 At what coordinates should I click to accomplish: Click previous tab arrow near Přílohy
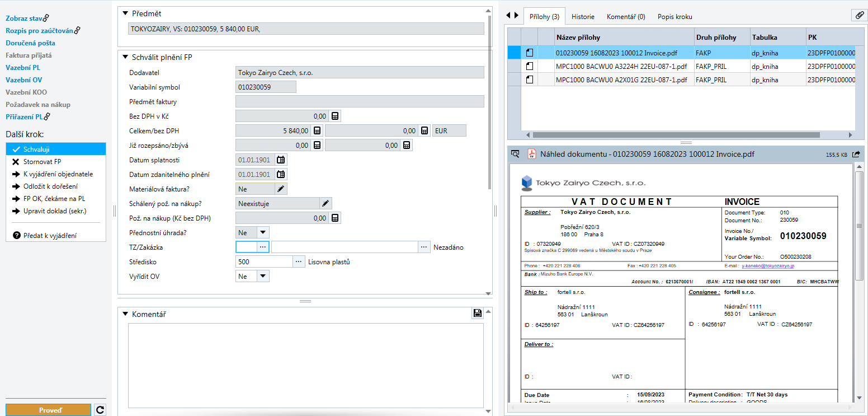508,16
